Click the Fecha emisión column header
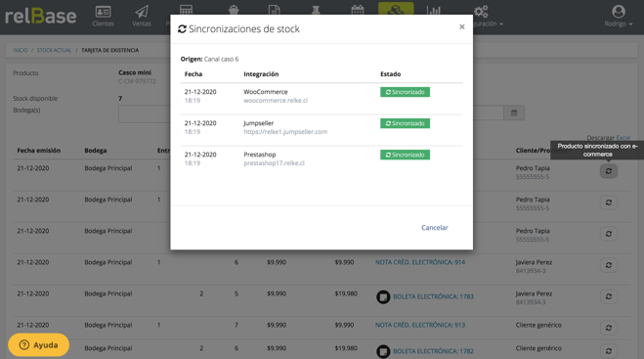This screenshot has width=644, height=359. pos(39,151)
